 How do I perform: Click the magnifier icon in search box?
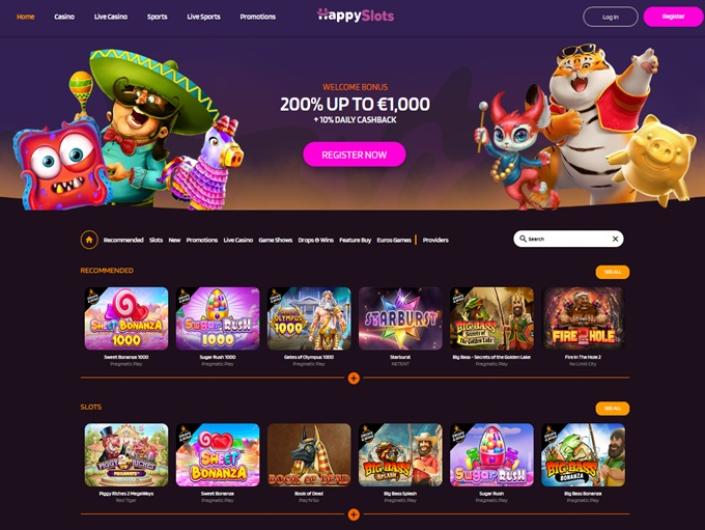coord(522,239)
